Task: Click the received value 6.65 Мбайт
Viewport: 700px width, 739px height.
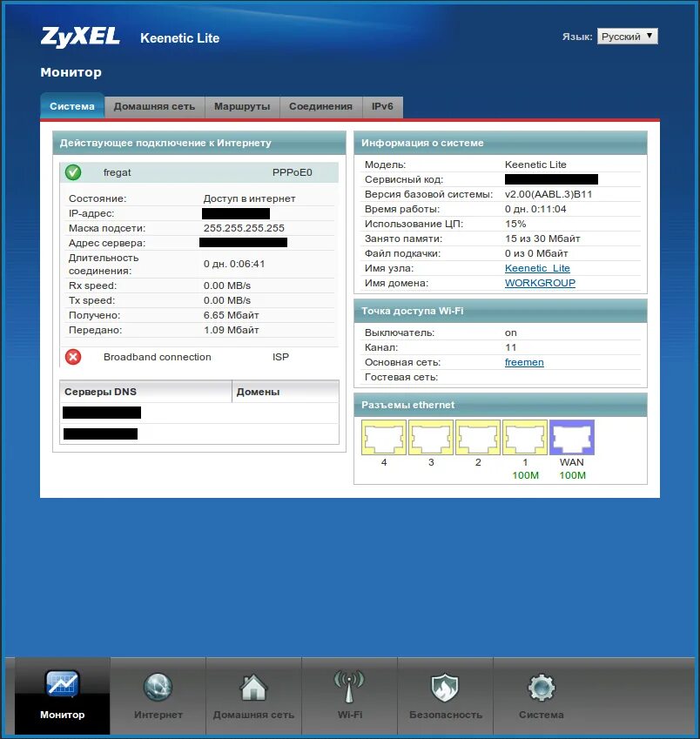Action: pos(232,315)
